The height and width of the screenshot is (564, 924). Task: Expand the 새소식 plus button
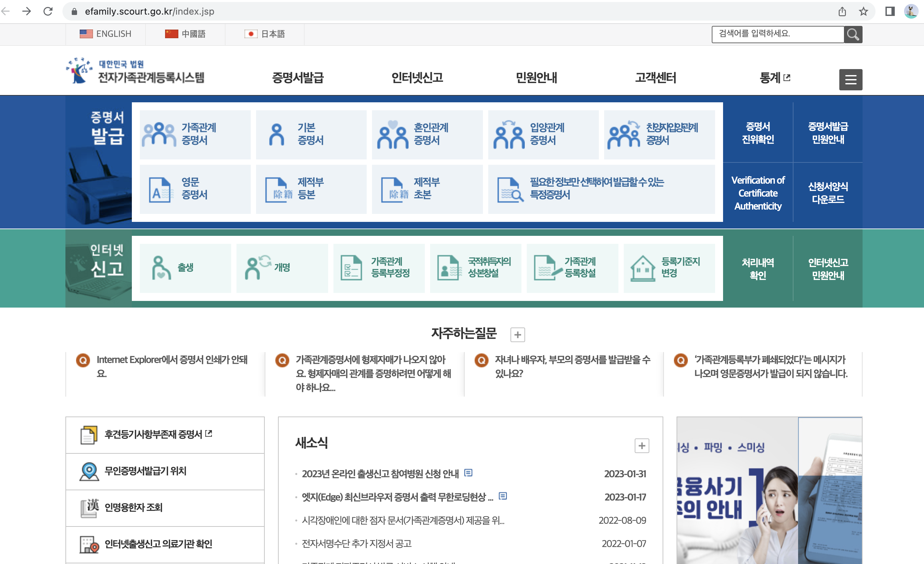click(641, 445)
